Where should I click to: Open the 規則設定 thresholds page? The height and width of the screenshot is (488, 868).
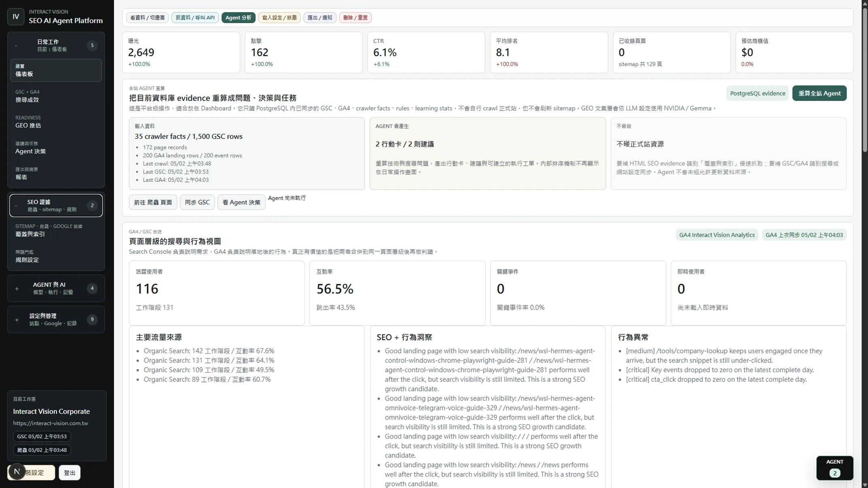[x=56, y=256]
